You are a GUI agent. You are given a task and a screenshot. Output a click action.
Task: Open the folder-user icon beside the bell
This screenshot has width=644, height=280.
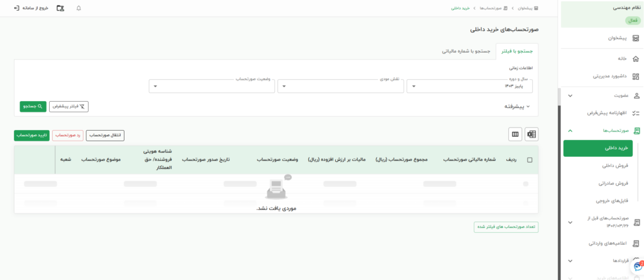60,8
